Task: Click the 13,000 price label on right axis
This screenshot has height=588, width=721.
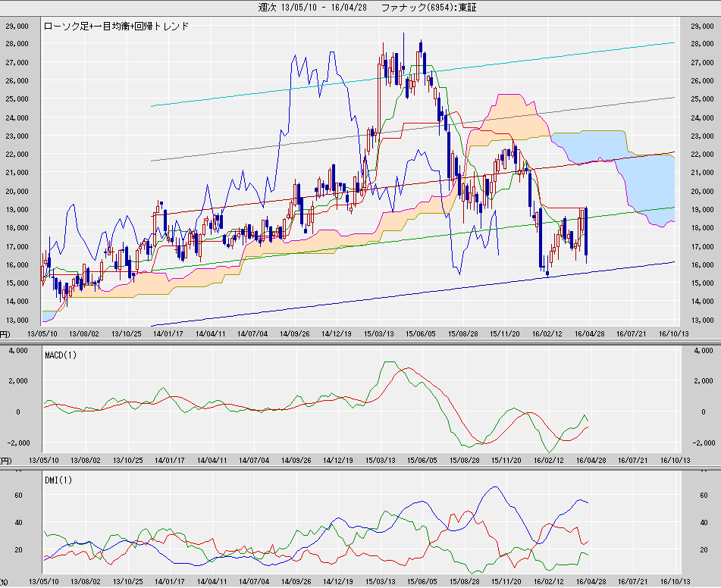Action: click(702, 321)
